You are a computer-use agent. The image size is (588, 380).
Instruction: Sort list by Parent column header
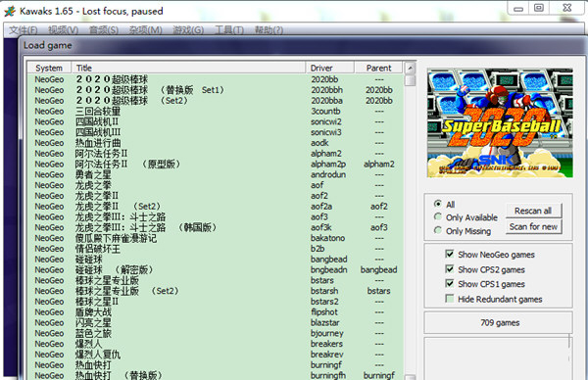point(378,68)
